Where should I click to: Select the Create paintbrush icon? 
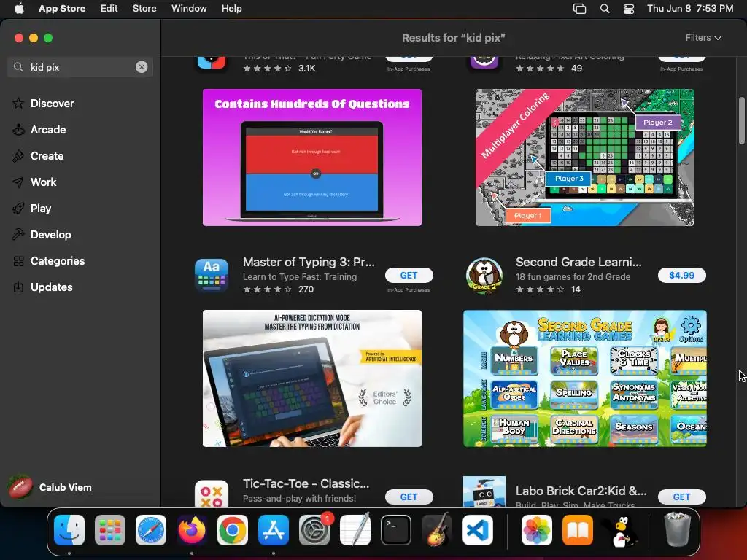point(18,156)
